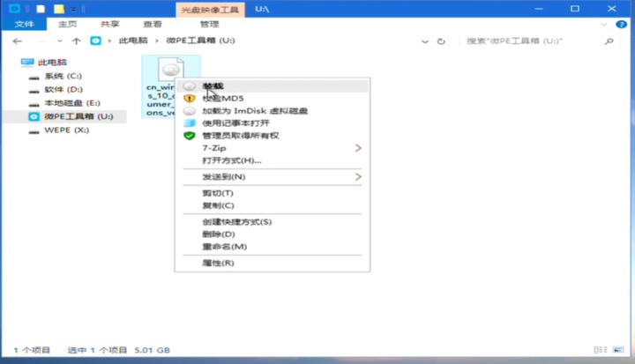This screenshot has height=364, width=635.
Task: Click the title bar drive system icon
Action: (15, 9)
